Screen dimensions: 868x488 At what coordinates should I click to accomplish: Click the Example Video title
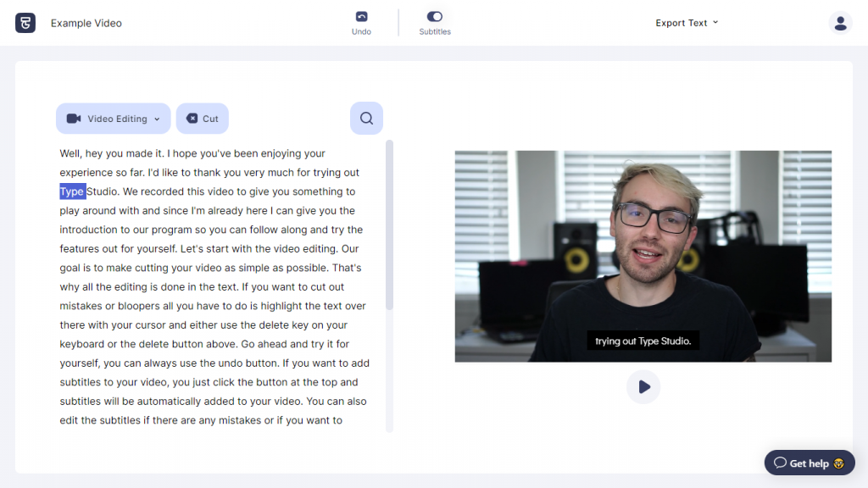pos(86,23)
